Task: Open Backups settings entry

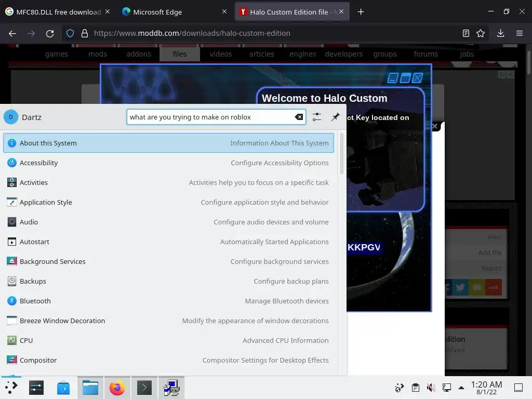Action: coord(168,281)
